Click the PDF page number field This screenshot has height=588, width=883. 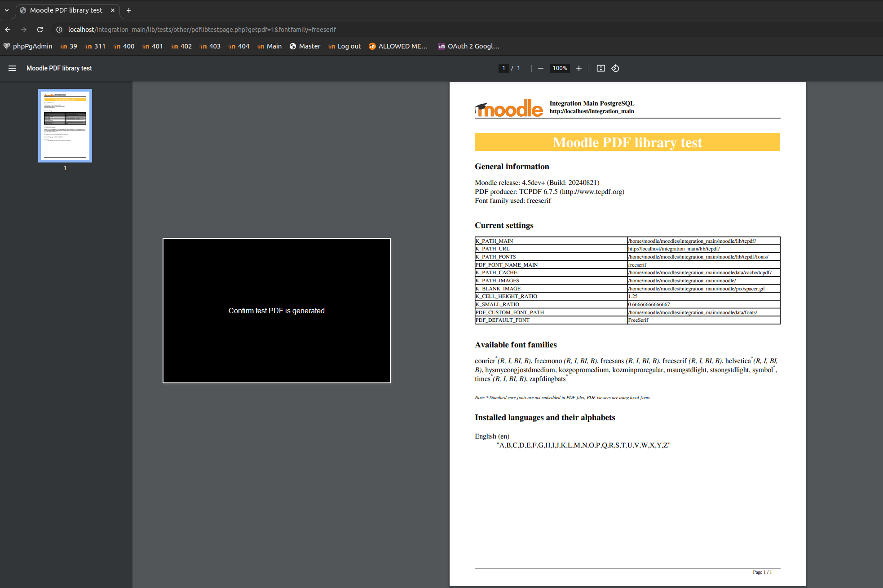pyautogui.click(x=503, y=68)
